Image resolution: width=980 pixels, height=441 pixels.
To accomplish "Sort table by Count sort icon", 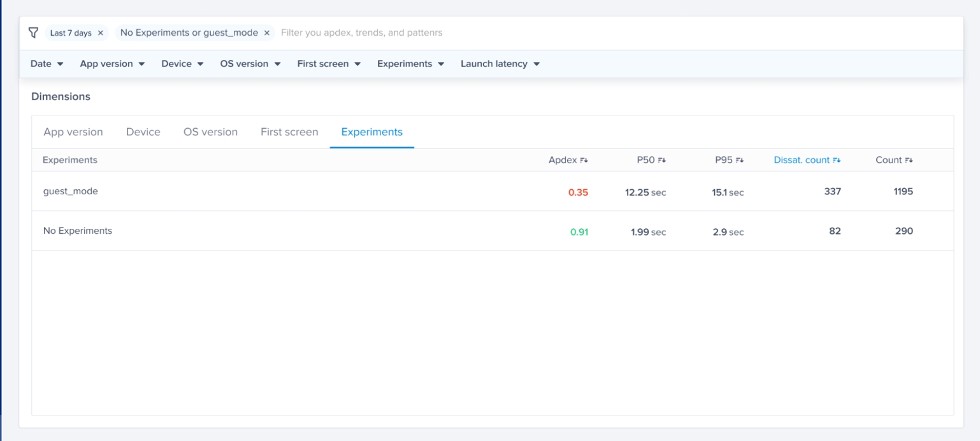I will (909, 161).
